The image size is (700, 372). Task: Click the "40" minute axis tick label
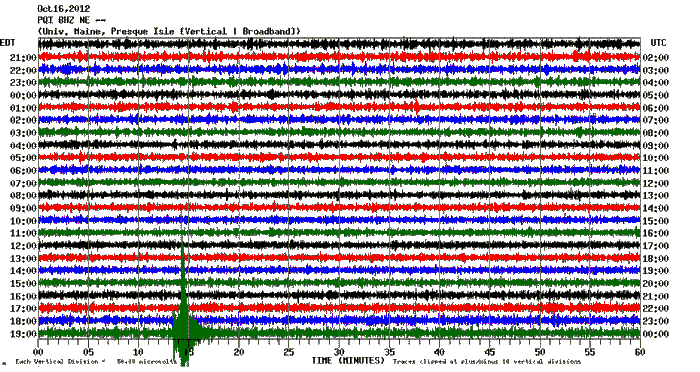[x=439, y=352]
